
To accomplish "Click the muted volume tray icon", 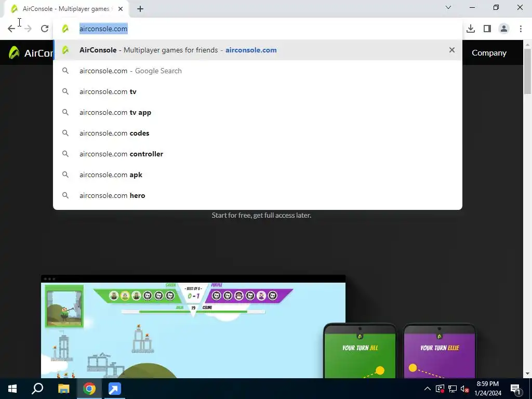I will [465, 389].
